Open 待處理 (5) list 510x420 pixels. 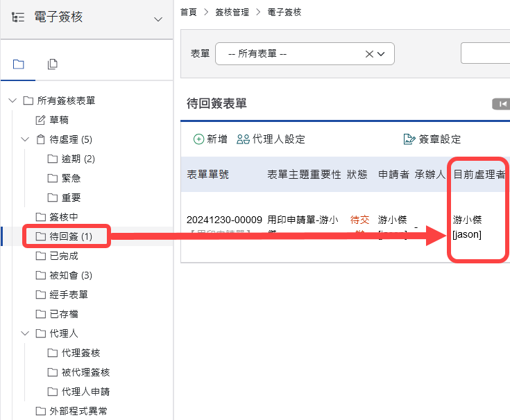click(71, 139)
